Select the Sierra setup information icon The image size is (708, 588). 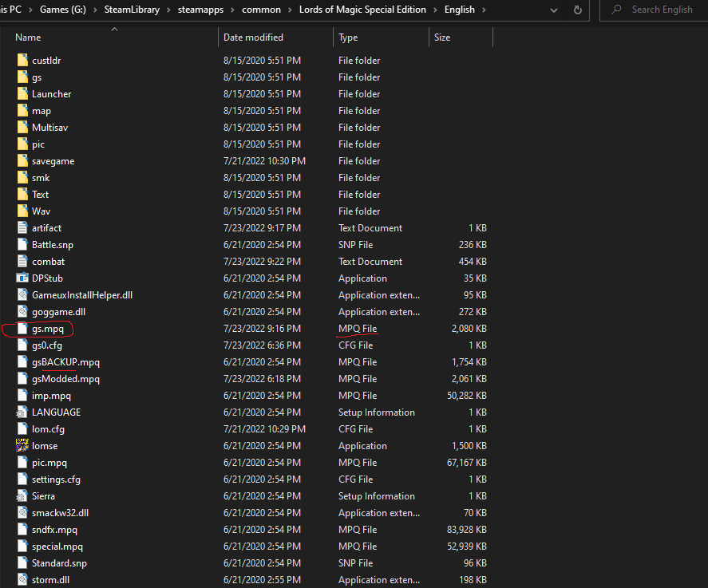point(22,496)
